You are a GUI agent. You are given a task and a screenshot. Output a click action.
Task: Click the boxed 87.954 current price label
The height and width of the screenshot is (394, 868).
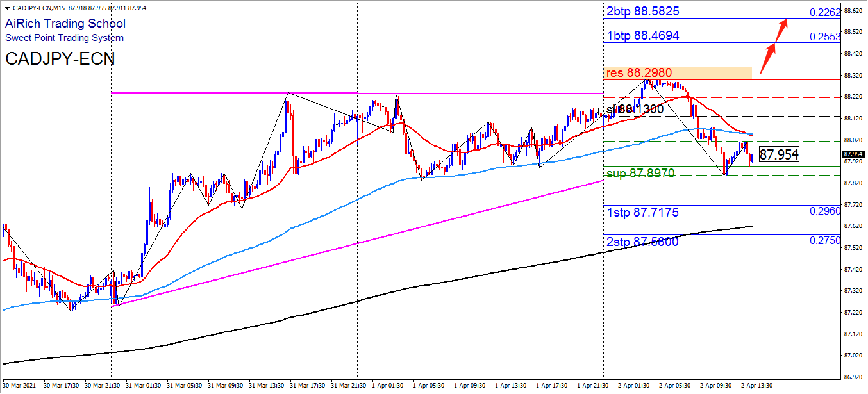(x=779, y=154)
